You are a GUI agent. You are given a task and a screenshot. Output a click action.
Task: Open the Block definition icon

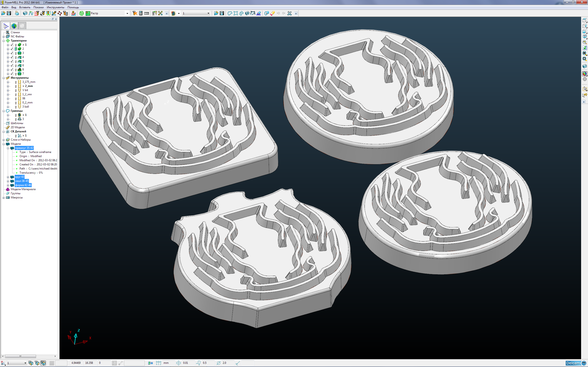point(25,13)
